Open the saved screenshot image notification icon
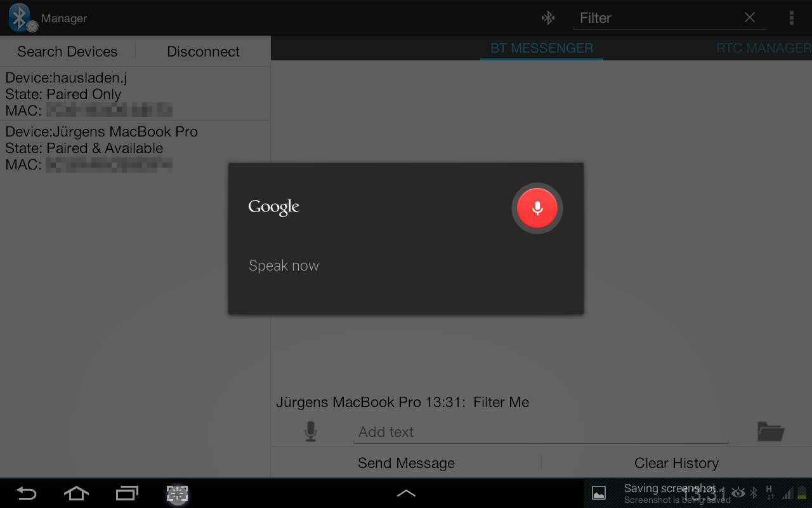The image size is (812, 508). coord(599,493)
